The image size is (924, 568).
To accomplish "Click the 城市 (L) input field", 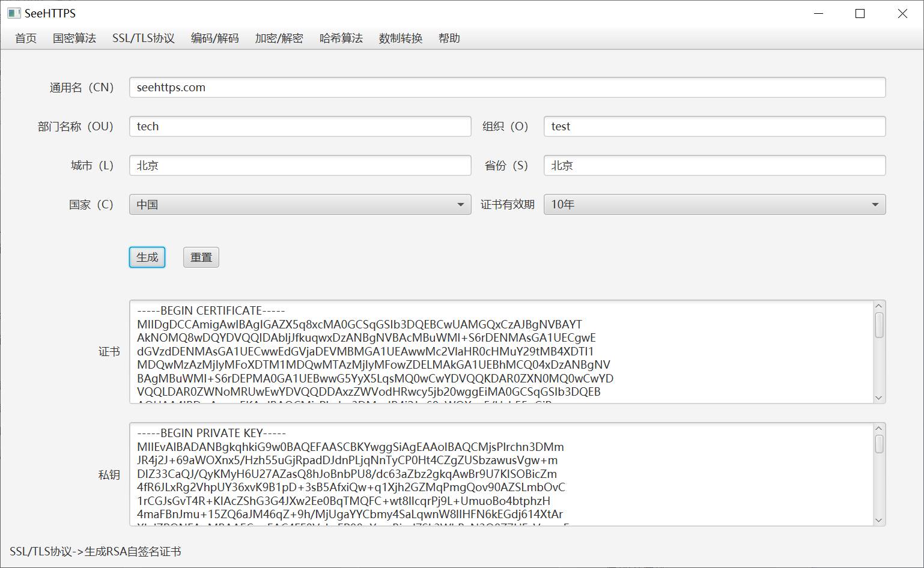I will tap(300, 165).
